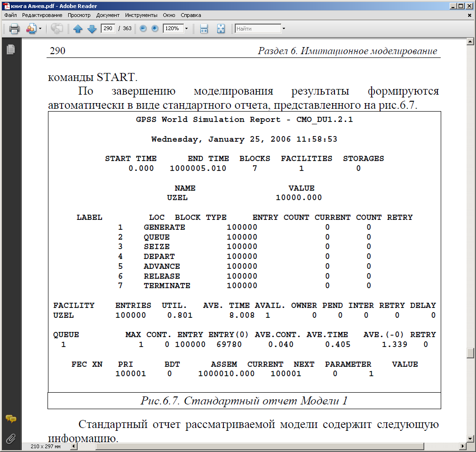Zoom out using the minus button
The image size is (476, 452).
(x=143, y=28)
